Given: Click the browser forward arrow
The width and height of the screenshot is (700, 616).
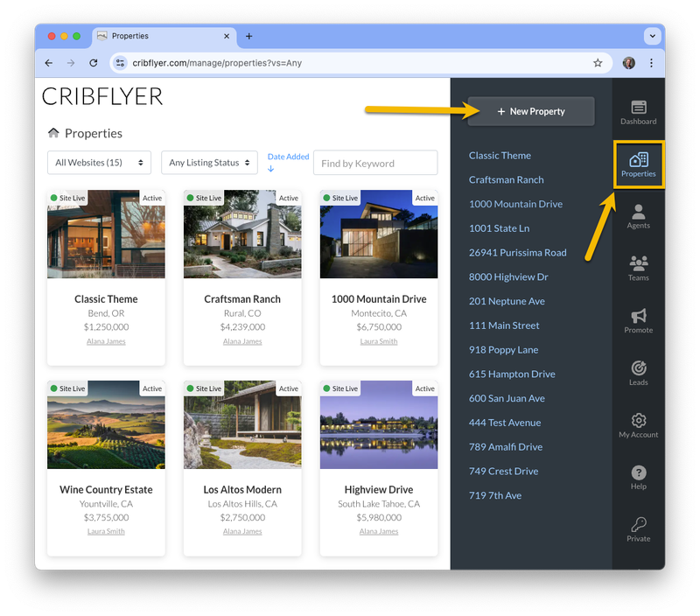Looking at the screenshot, I should tap(71, 63).
